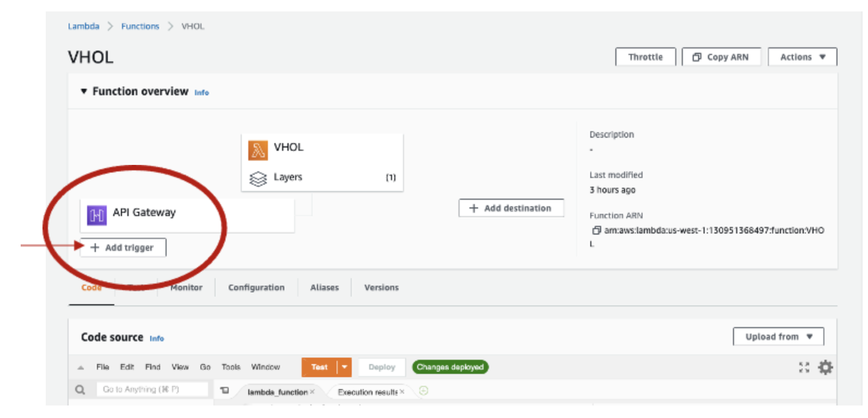Click the Add trigger button

click(123, 248)
